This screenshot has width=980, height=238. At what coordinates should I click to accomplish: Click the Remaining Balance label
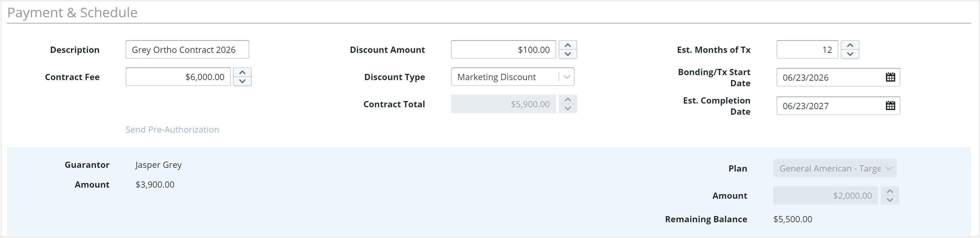click(706, 219)
